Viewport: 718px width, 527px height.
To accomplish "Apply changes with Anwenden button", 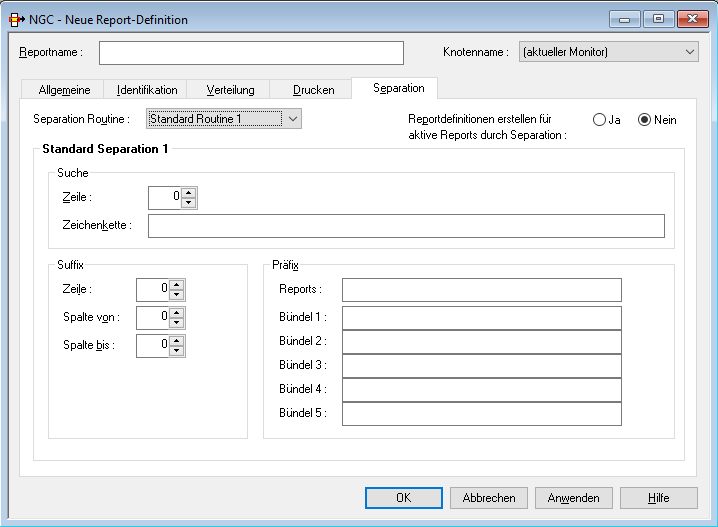I will pos(574,498).
